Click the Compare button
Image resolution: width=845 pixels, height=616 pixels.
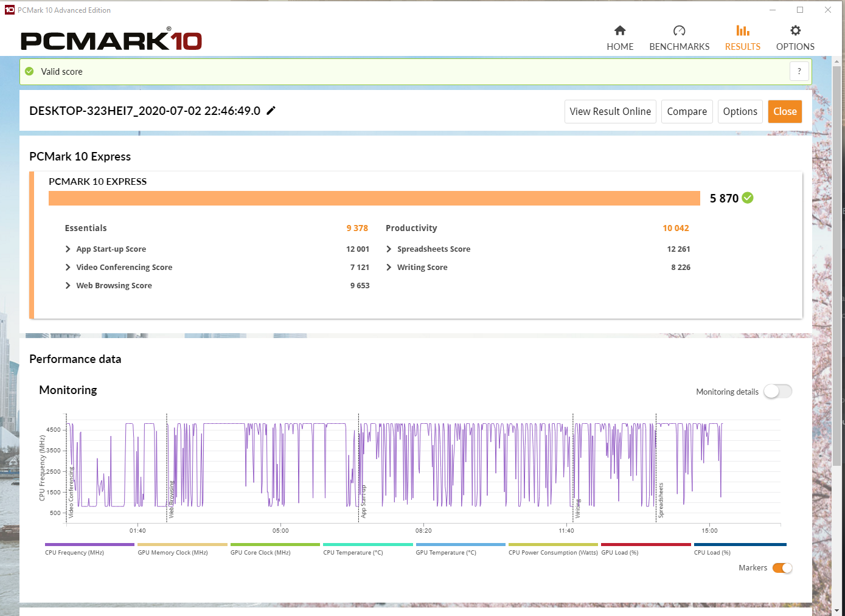687,111
